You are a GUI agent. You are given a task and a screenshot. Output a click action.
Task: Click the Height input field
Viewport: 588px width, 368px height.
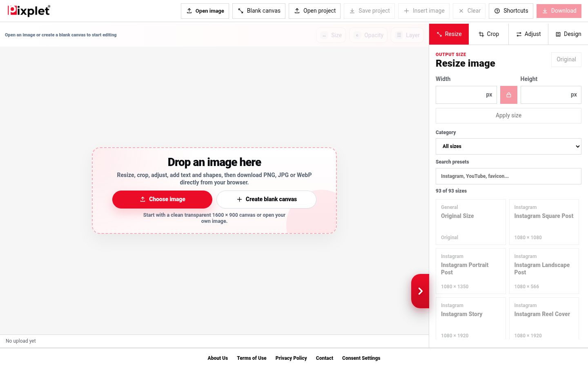coord(551,95)
